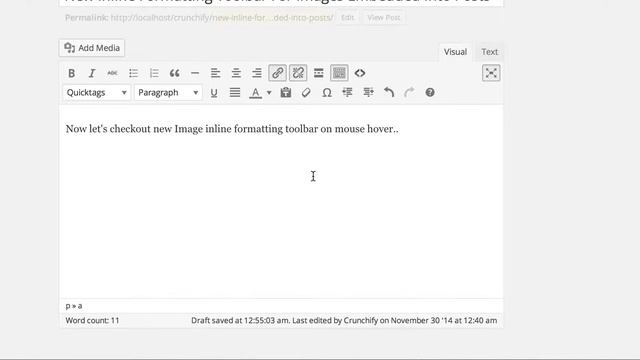The image size is (640, 360).
Task: Toggle the toolbar kitchen sink
Action: pos(339,73)
